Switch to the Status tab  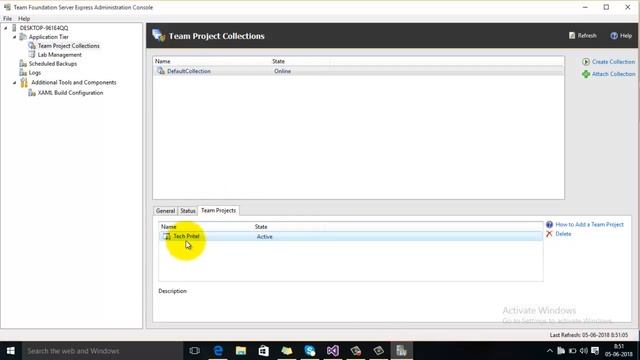pyautogui.click(x=188, y=211)
